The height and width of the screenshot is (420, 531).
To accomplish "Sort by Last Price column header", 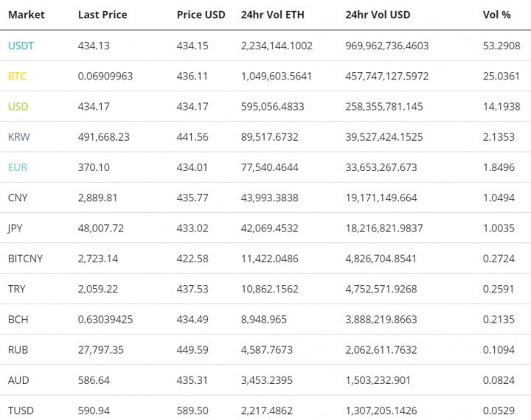I will [103, 15].
